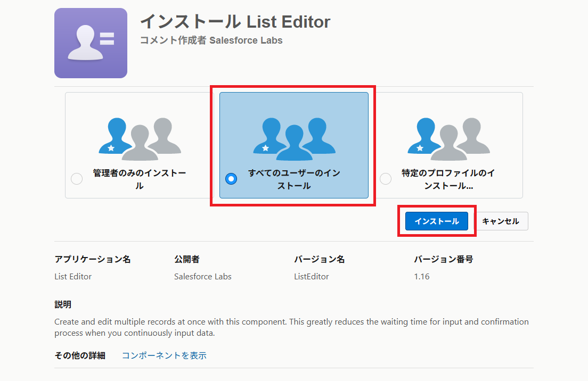
Task: Click the all-users install people icon
Action: (294, 139)
